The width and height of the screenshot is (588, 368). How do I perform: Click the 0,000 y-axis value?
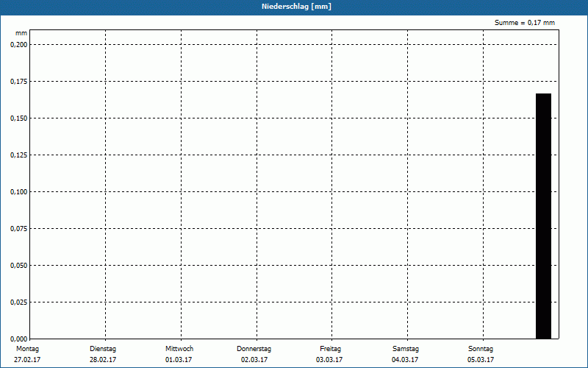[19, 339]
